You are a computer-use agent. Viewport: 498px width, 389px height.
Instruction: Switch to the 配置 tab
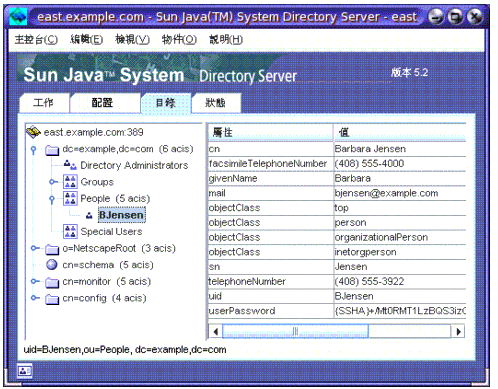pos(105,103)
